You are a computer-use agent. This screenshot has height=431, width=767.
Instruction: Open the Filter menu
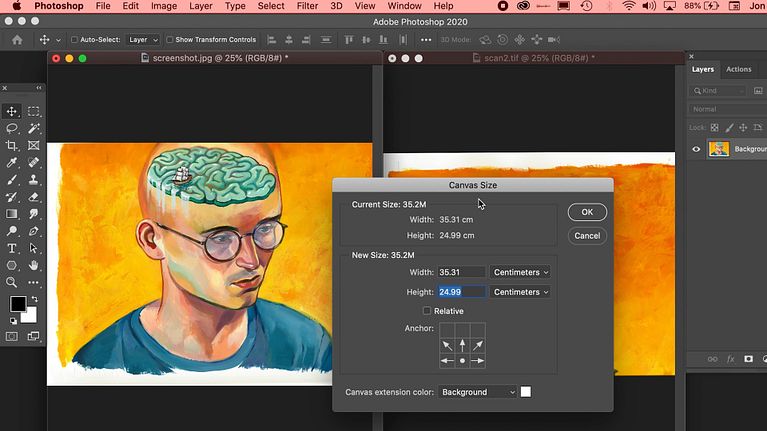pos(307,6)
